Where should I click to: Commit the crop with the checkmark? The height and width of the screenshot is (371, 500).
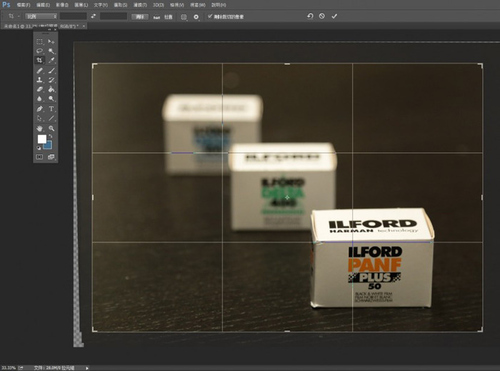pyautogui.click(x=334, y=16)
